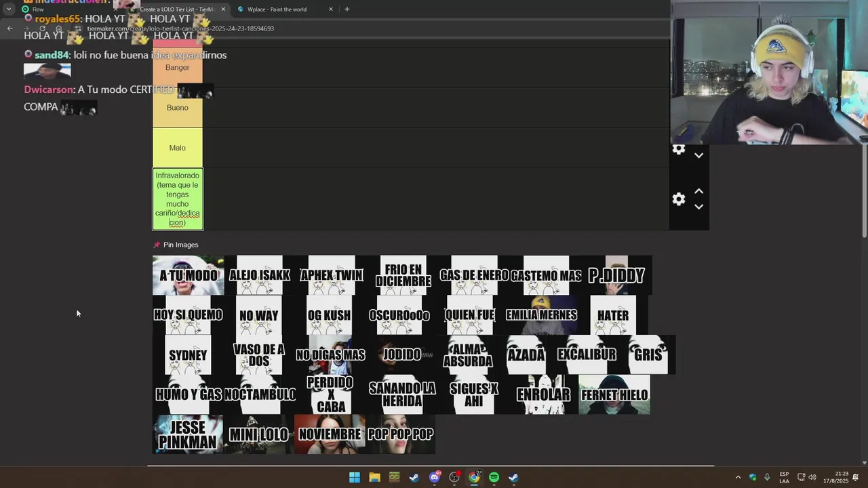Select the POP POP POP image

coord(401,434)
